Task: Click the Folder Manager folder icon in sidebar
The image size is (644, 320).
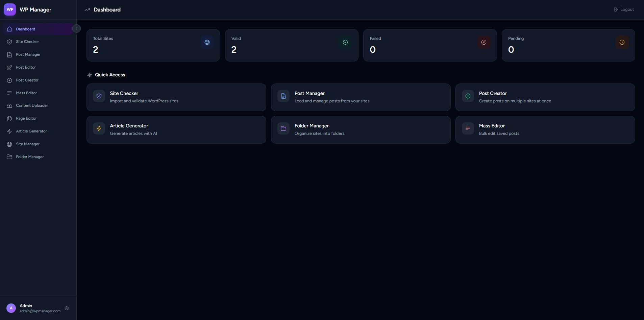Action: pyautogui.click(x=9, y=157)
